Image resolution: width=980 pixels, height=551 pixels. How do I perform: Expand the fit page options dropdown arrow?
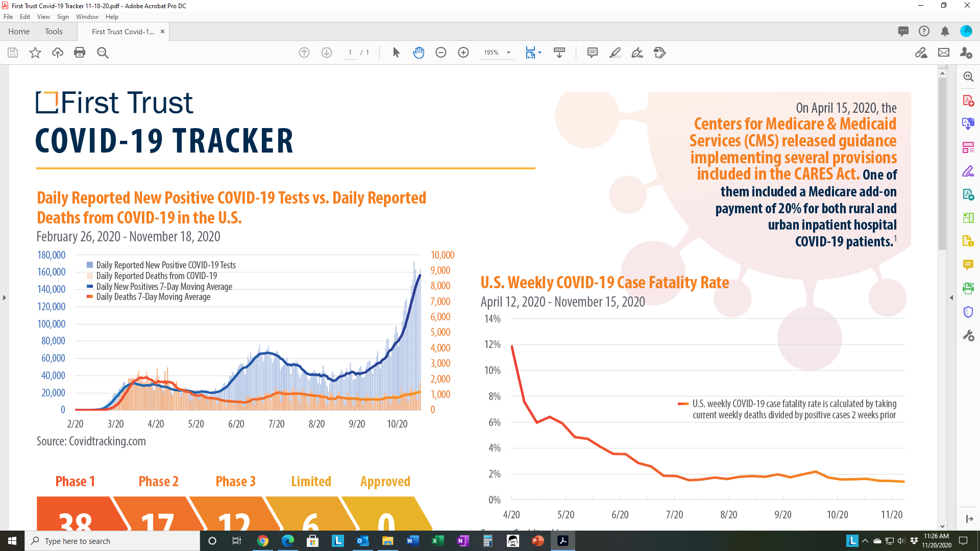click(540, 52)
